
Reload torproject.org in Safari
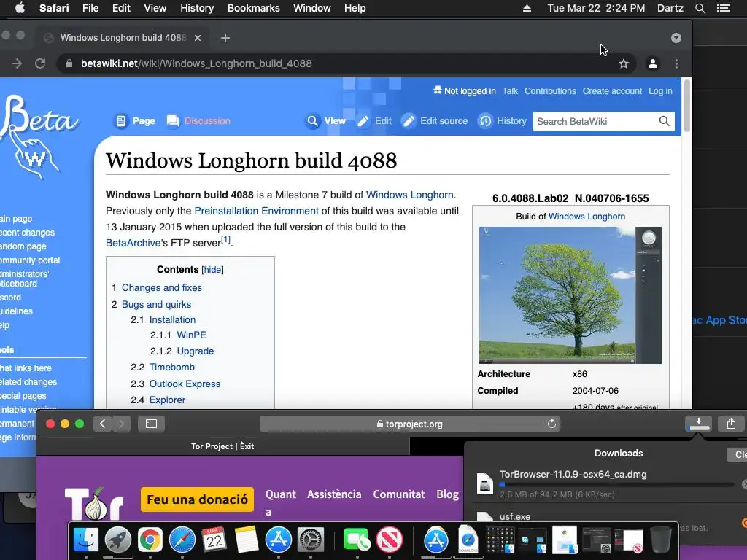tap(551, 424)
